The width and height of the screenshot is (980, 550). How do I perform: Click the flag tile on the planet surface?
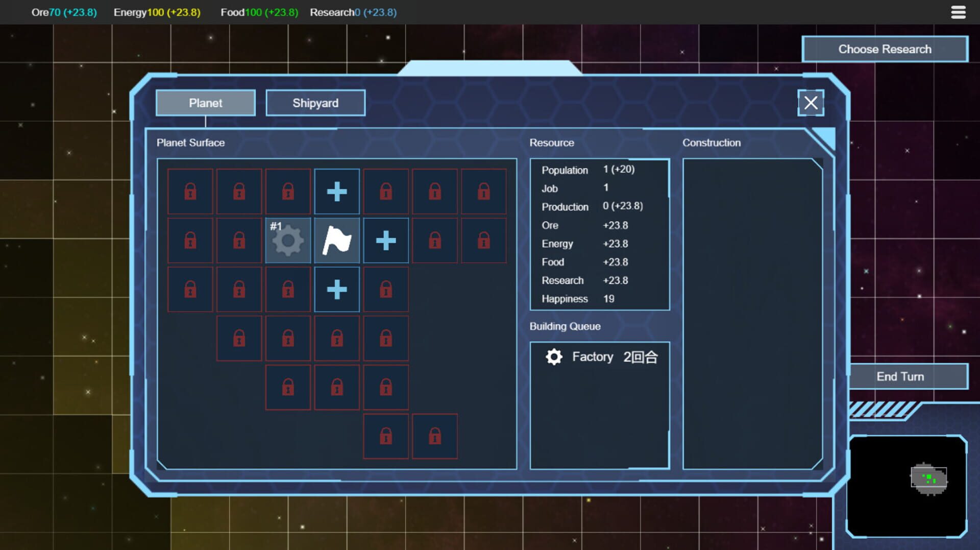click(336, 240)
